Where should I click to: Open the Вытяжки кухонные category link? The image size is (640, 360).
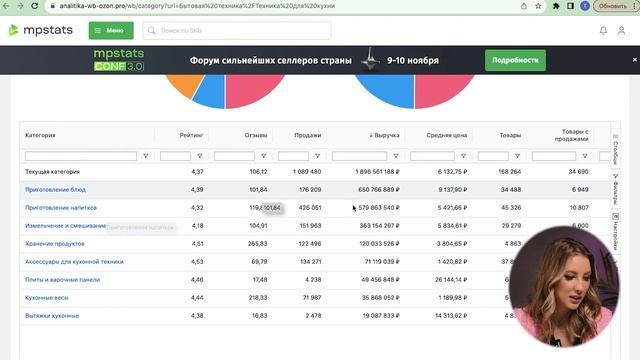coord(52,316)
